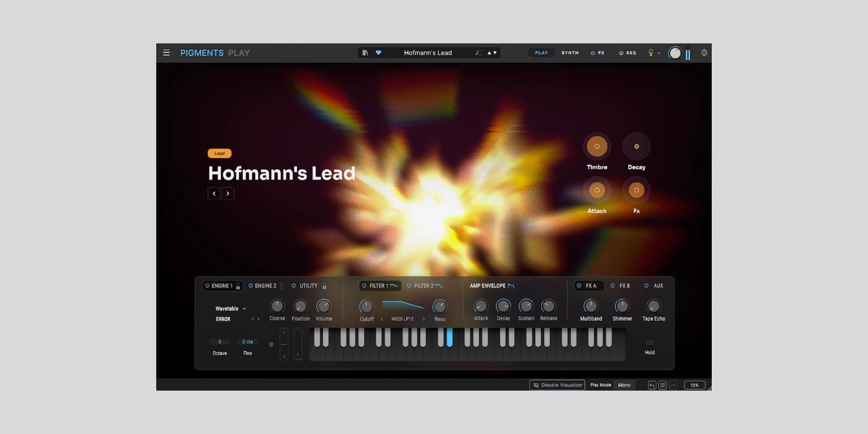Click the Amp Envelope shape icon
This screenshot has width=868, height=434.
click(x=511, y=286)
